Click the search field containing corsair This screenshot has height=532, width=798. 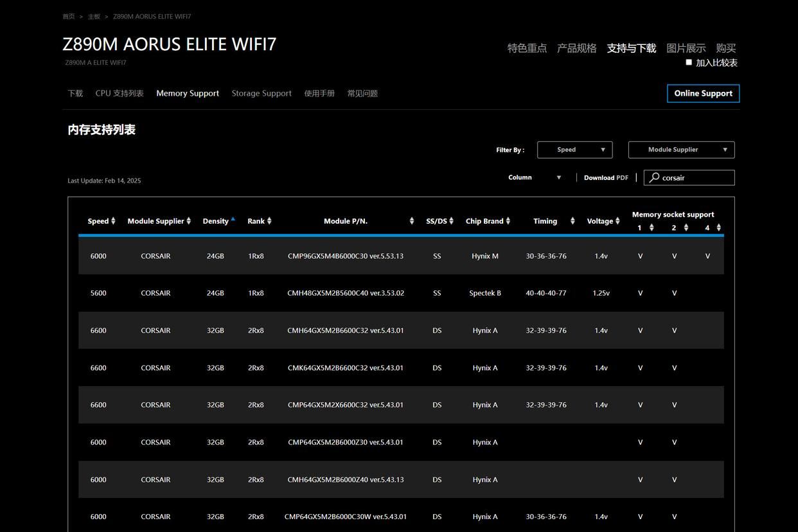coord(689,177)
